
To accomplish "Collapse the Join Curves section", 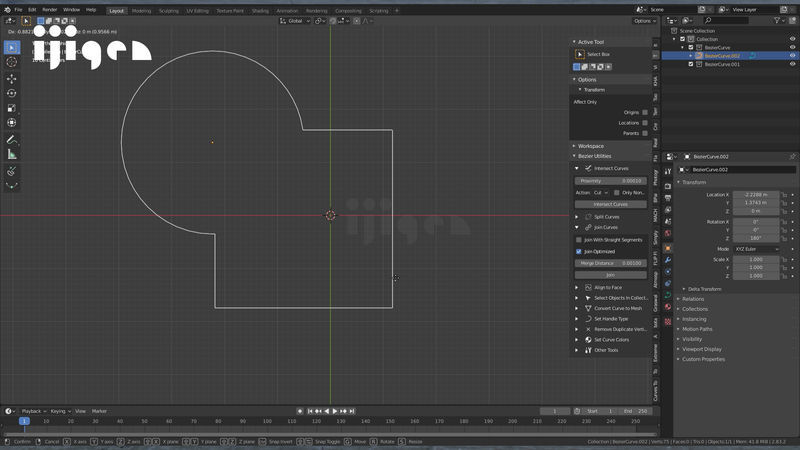I will pyautogui.click(x=577, y=228).
